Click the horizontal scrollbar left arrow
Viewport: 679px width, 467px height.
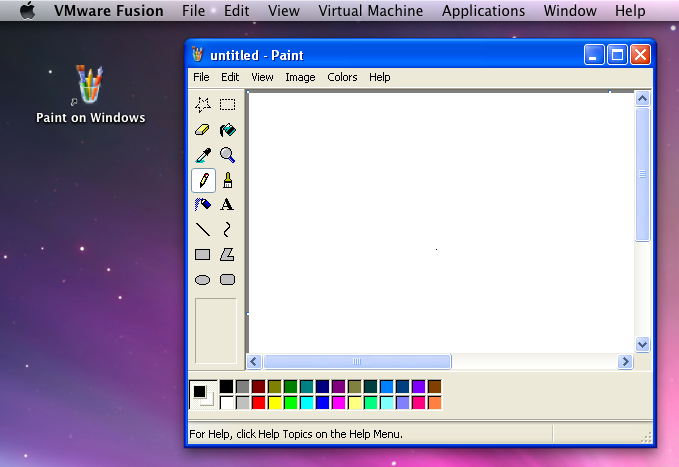(x=254, y=361)
